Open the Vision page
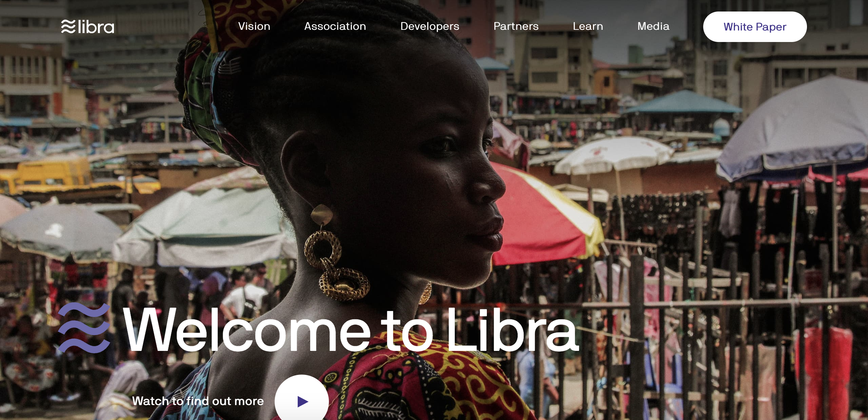Screen dimensions: 868x420 tap(254, 26)
